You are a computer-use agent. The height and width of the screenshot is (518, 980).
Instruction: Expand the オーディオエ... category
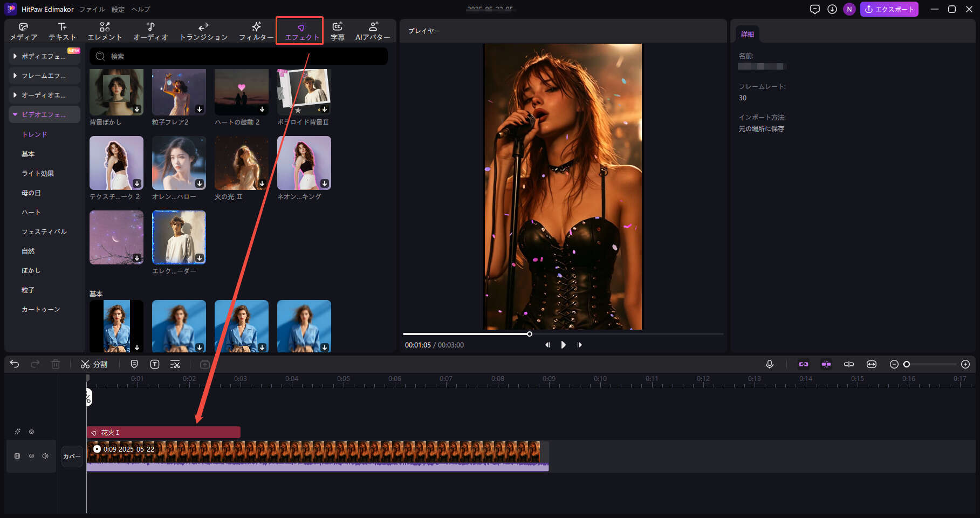pyautogui.click(x=45, y=95)
